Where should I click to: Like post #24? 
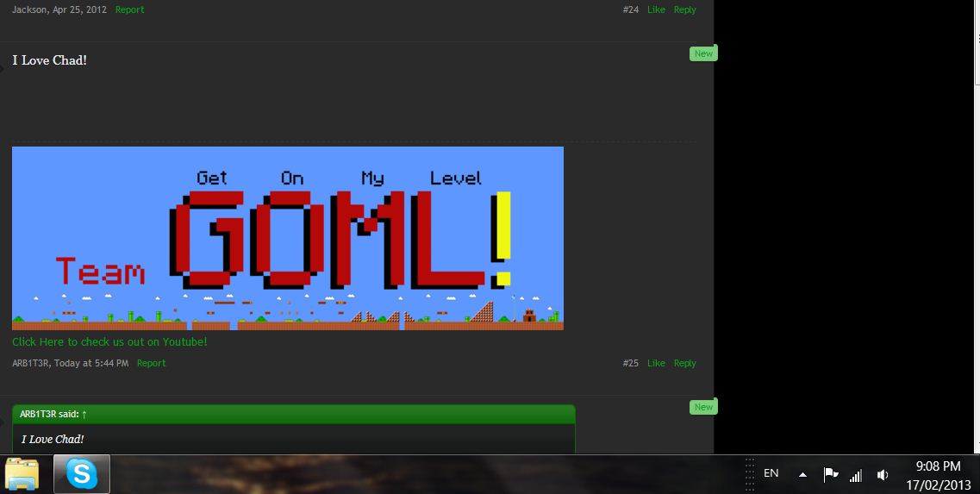point(656,9)
